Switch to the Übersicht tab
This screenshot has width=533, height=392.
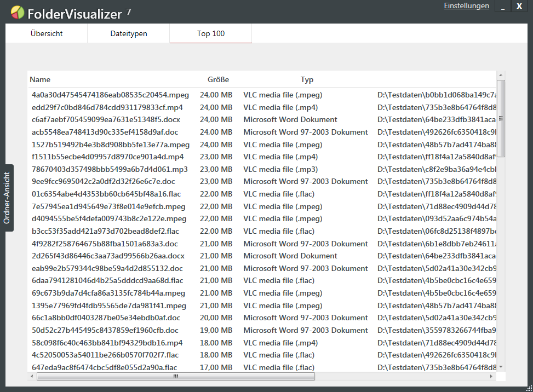(x=47, y=33)
